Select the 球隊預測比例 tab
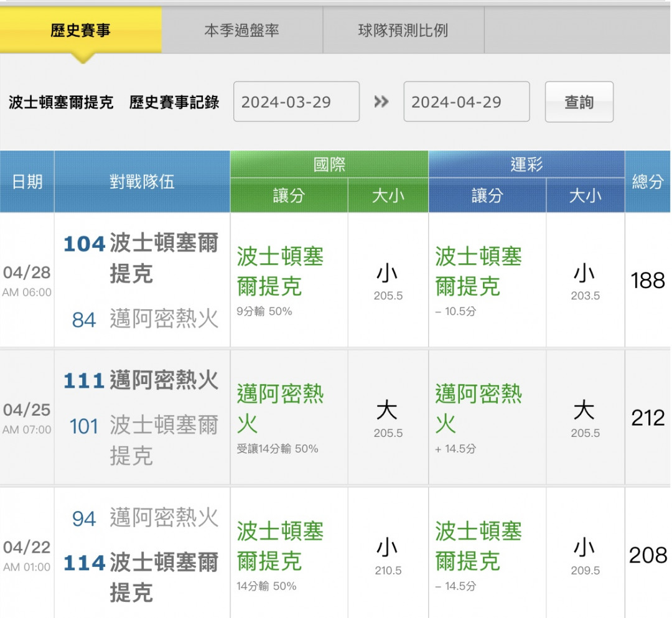This screenshot has width=672, height=618. pyautogui.click(x=403, y=30)
